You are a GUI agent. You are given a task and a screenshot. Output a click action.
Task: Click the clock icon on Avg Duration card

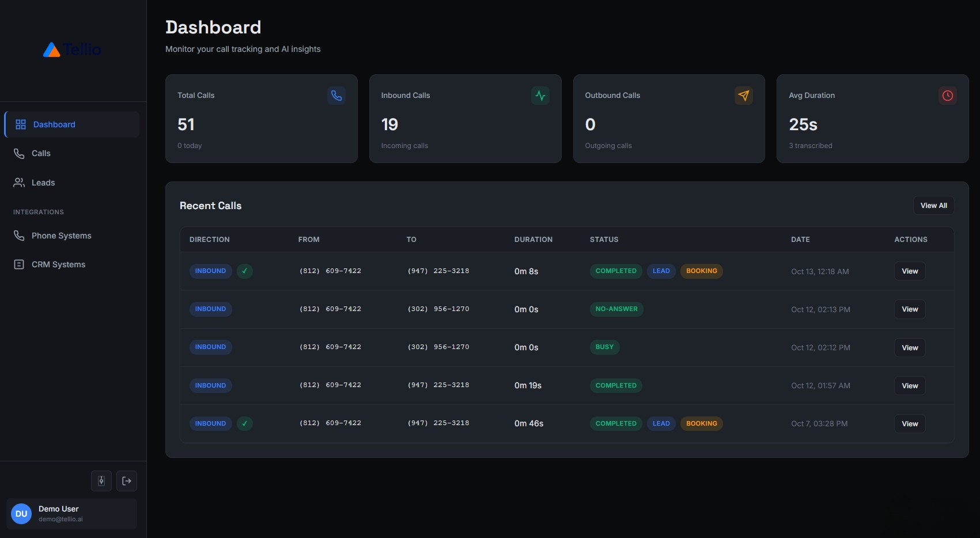(x=947, y=96)
